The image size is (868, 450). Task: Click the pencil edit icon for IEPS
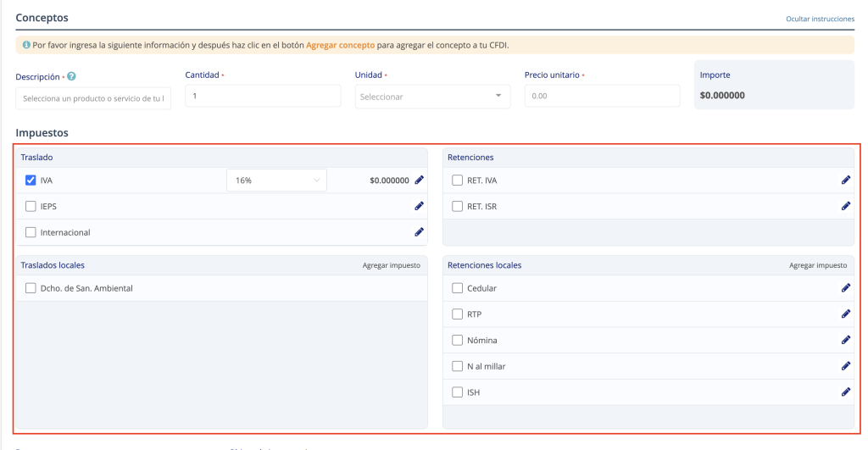[419, 206]
